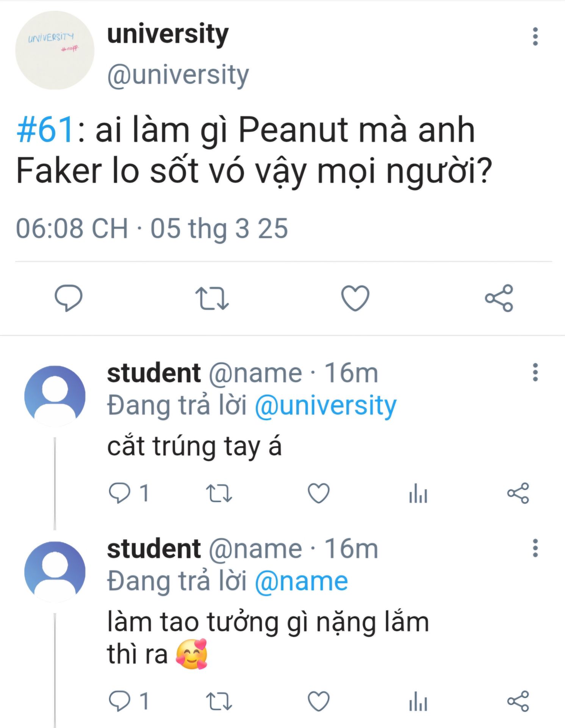Open more options on first student reply
The width and height of the screenshot is (565, 728).
tap(535, 372)
